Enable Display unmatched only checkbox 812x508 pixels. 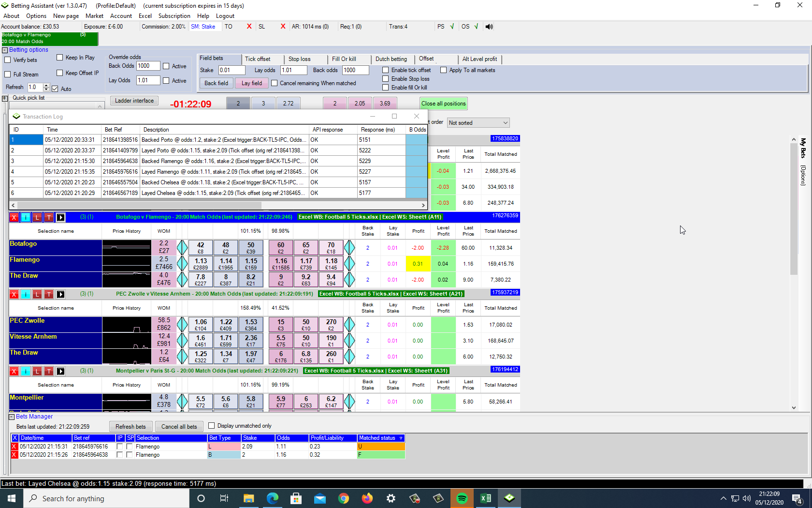click(211, 426)
